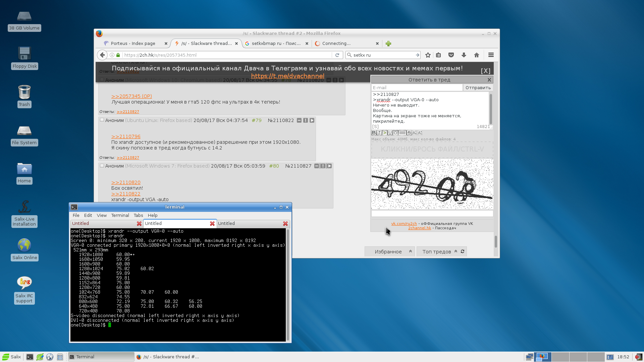The width and height of the screenshot is (644, 362).
Task: Click the Terminal window scrollbar
Action: click(287, 285)
